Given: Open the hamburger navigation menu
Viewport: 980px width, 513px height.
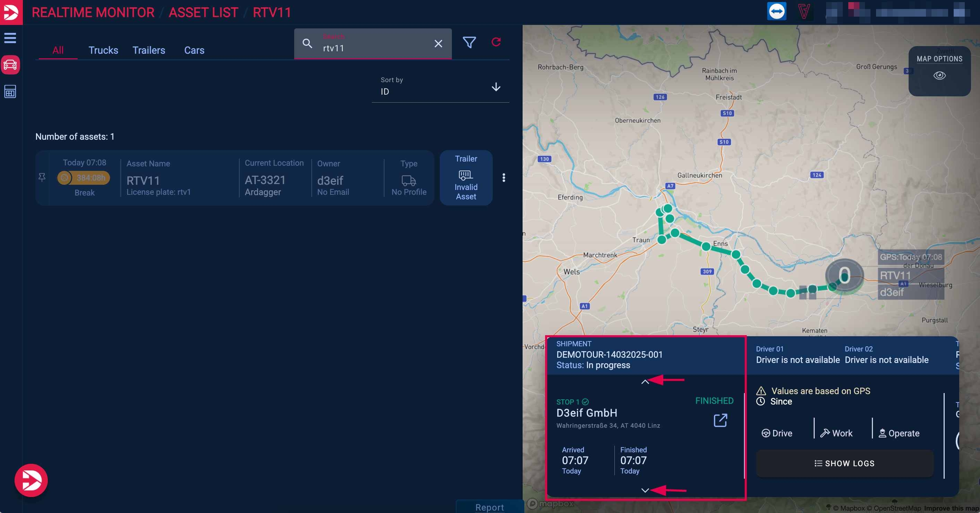Looking at the screenshot, I should click(10, 38).
